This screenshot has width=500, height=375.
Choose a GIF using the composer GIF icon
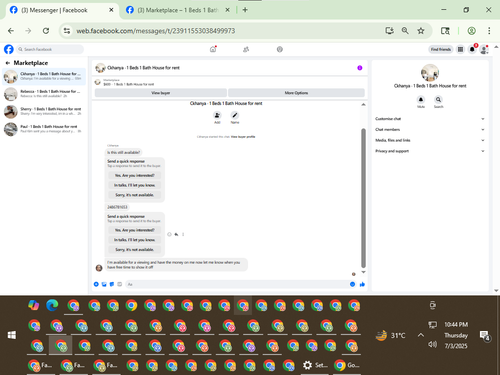point(119,284)
